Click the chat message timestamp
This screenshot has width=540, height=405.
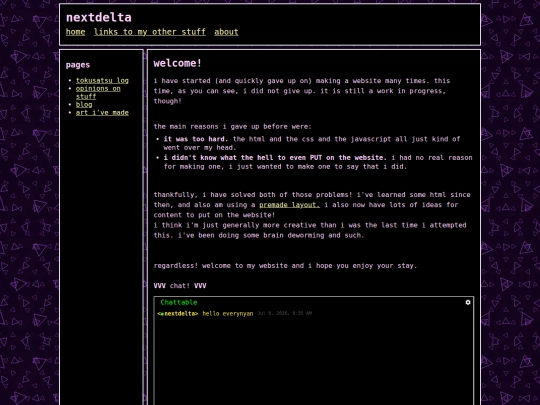(x=284, y=313)
